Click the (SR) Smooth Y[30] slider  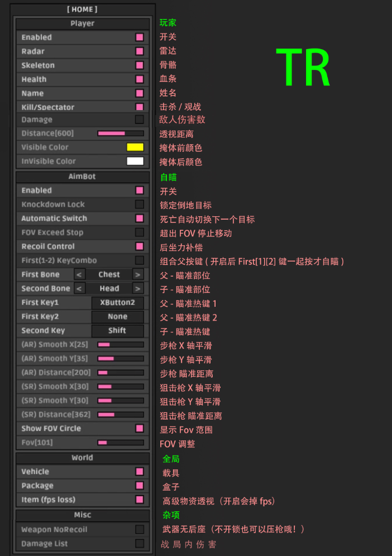pos(121,401)
